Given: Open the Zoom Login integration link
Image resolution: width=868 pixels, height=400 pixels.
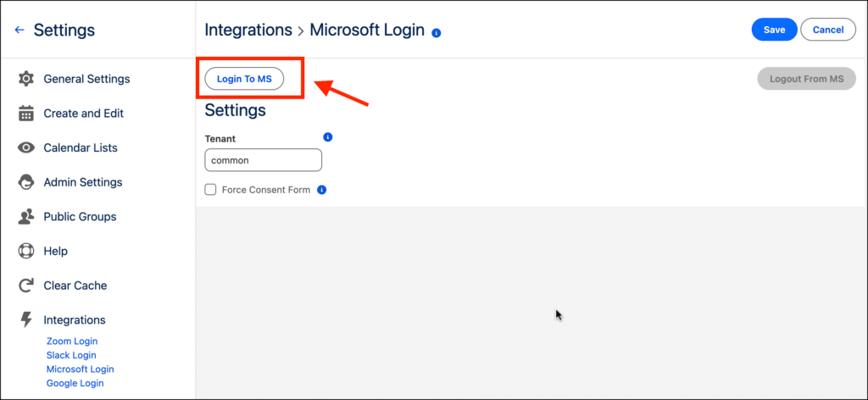Looking at the screenshot, I should pyautogui.click(x=72, y=342).
